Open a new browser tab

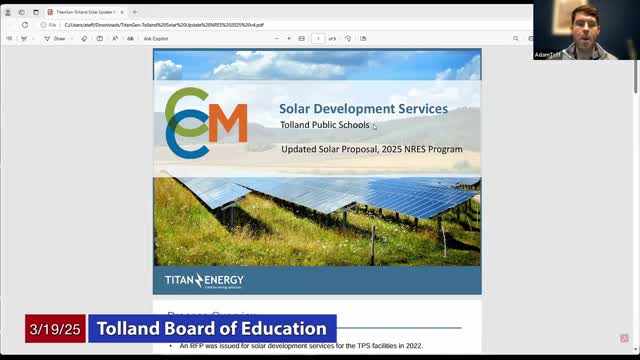(135, 12)
